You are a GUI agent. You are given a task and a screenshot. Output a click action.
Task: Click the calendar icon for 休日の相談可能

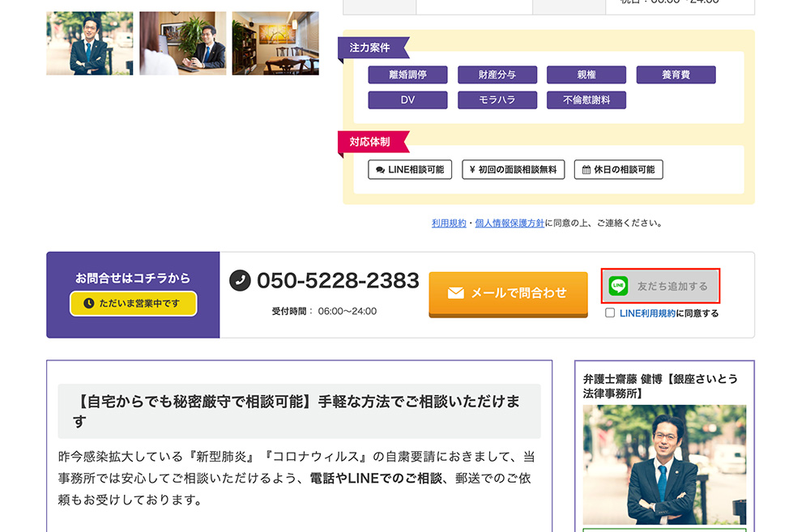point(586,170)
